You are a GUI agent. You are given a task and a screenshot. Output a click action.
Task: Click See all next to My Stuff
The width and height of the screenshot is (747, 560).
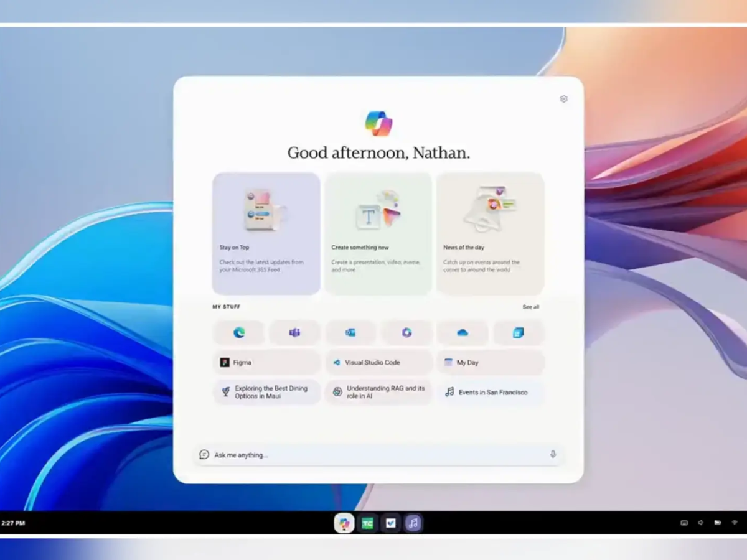coord(531,307)
